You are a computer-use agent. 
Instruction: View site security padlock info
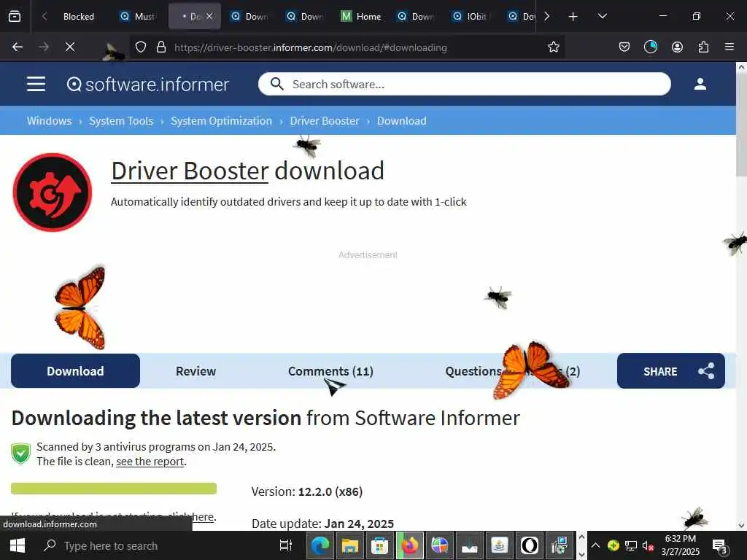[x=161, y=47]
